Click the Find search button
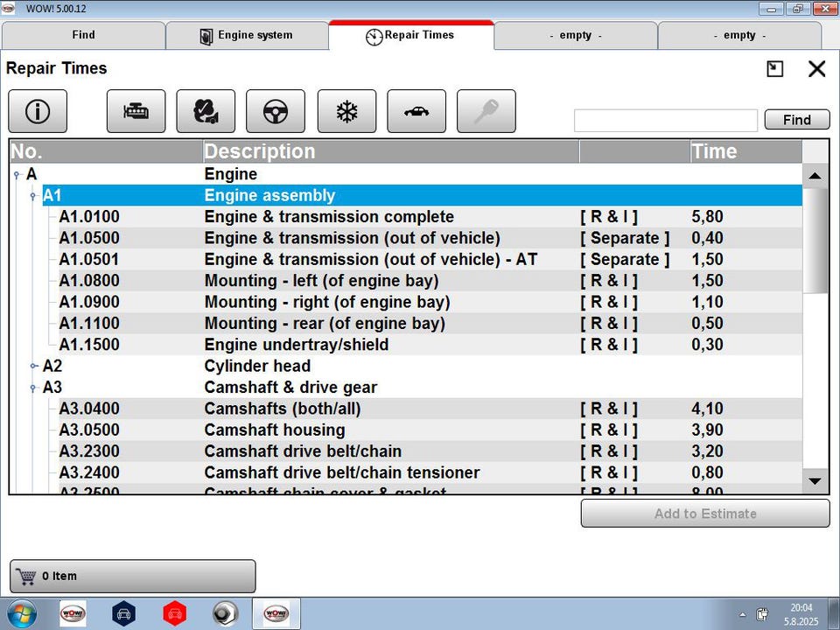Image resolution: width=840 pixels, height=630 pixels. tap(796, 120)
